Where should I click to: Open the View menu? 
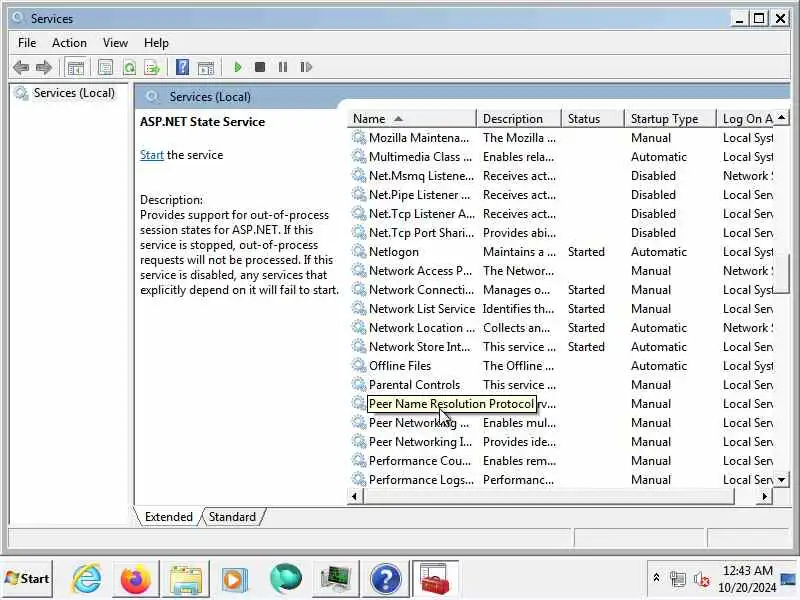[x=115, y=43]
